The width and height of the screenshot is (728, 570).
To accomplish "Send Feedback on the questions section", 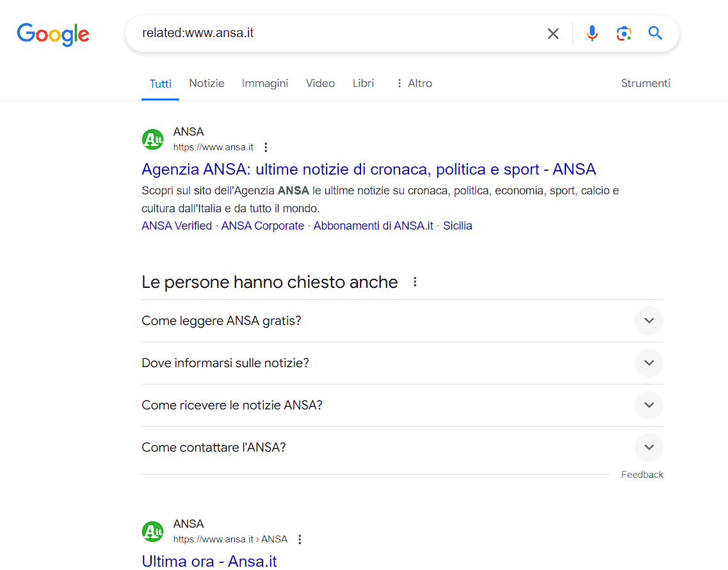I will (642, 474).
